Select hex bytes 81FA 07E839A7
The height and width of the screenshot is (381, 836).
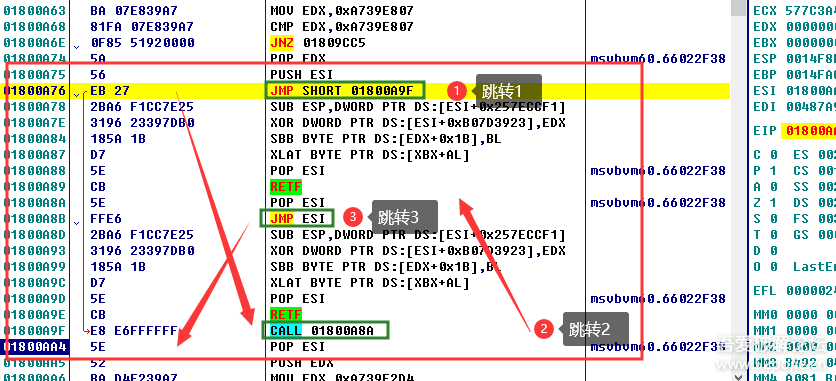[x=142, y=27]
